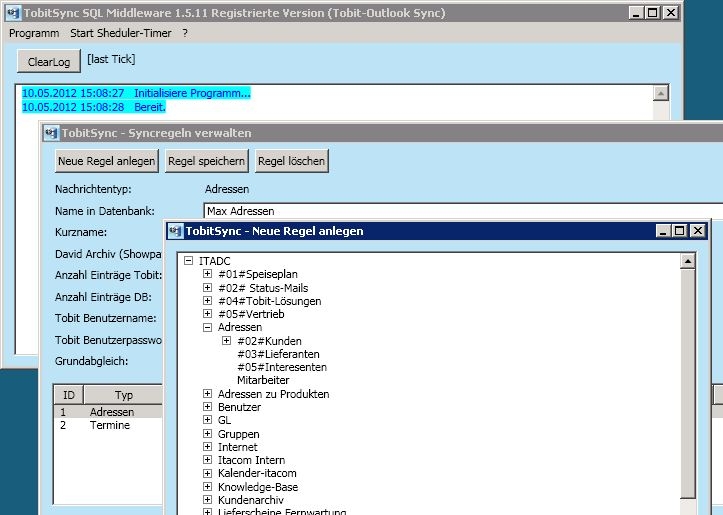Click the log entry Bereit
Screen dimensions: 723x515
pyautogui.click(x=94, y=107)
